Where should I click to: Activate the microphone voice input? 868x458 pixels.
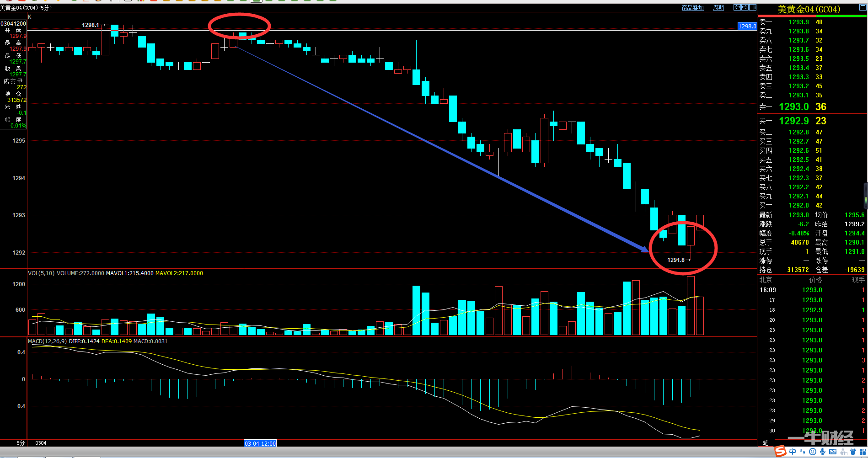pos(823,452)
